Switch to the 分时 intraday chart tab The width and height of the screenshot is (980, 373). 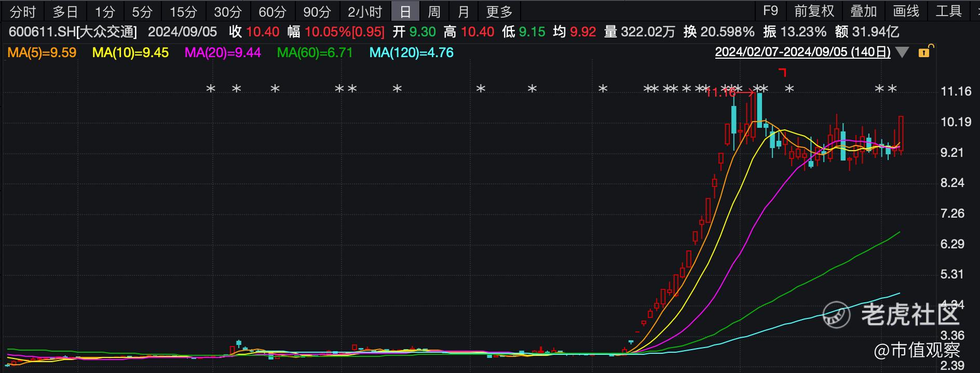pyautogui.click(x=23, y=11)
